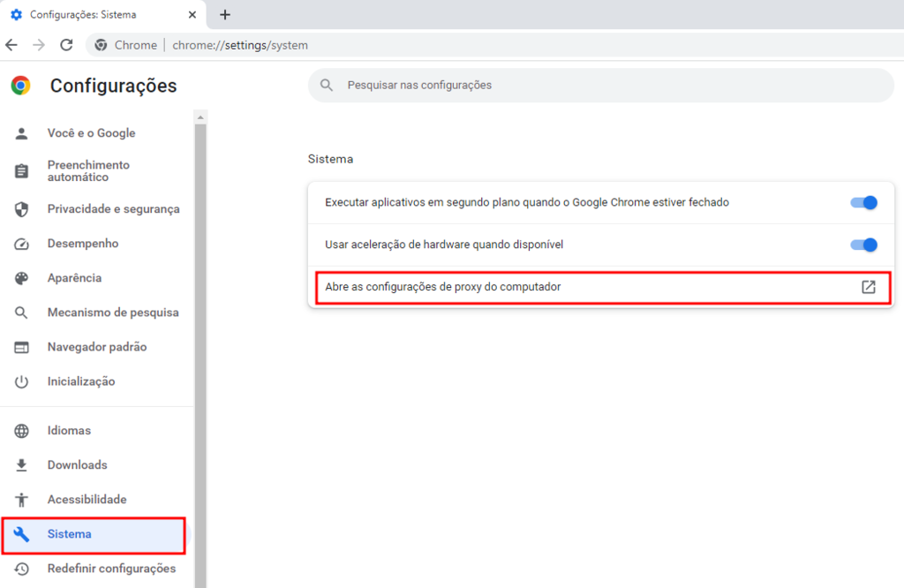This screenshot has height=588, width=904.
Task: Open Redefinir configurações section
Action: pos(111,569)
